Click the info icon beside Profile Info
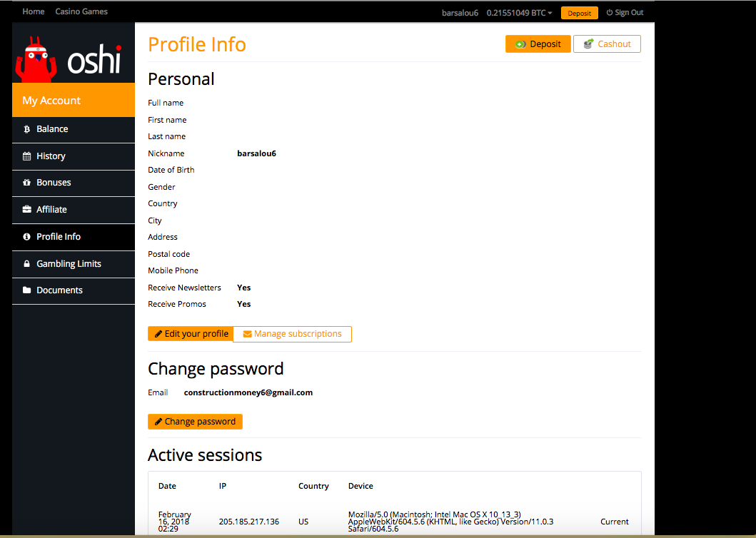This screenshot has width=756, height=538. 27,237
